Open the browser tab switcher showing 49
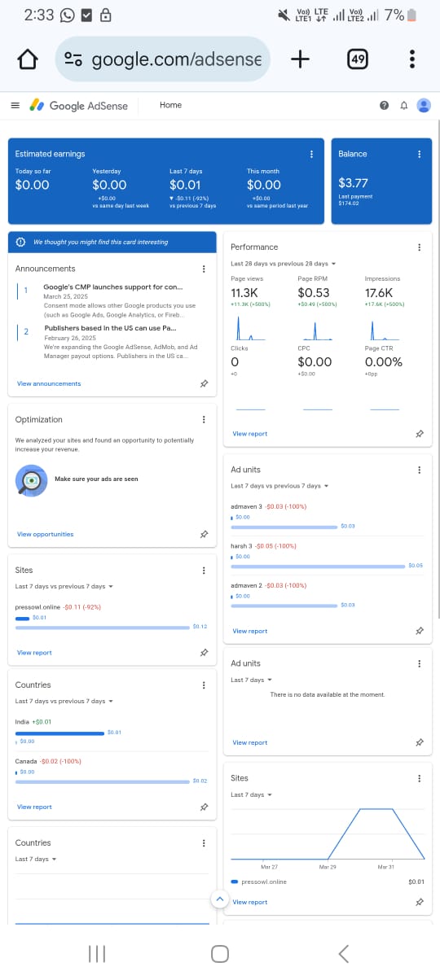Screen dimensions: 440x980 [x=357, y=59]
